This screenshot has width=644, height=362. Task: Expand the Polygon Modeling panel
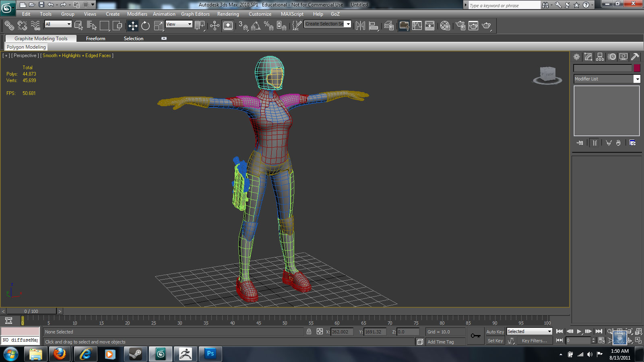(26, 47)
